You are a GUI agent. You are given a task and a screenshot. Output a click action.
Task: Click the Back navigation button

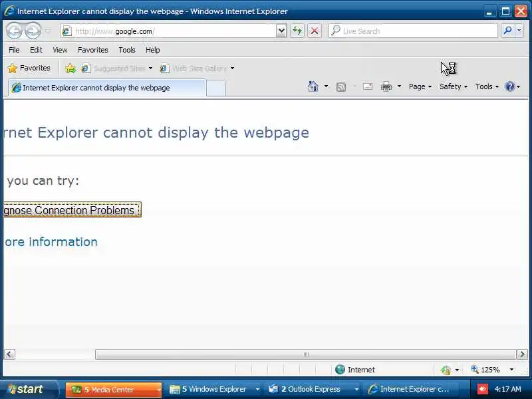[15, 31]
